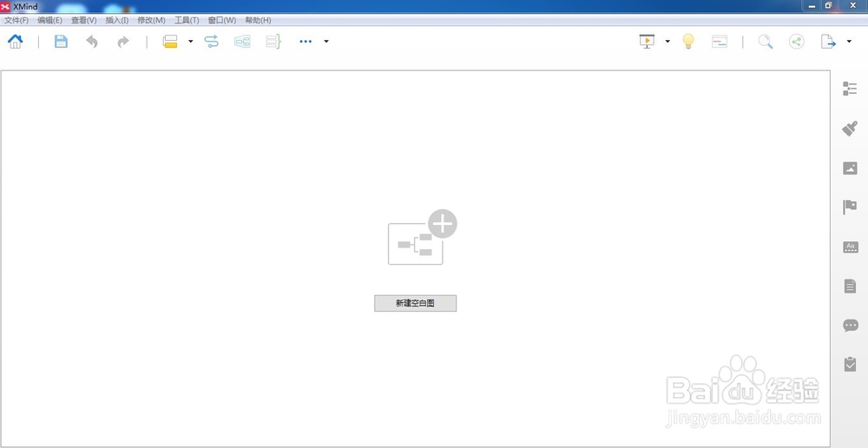Open the Themes panel in sidebar
This screenshot has width=868, height=448.
tap(851, 247)
